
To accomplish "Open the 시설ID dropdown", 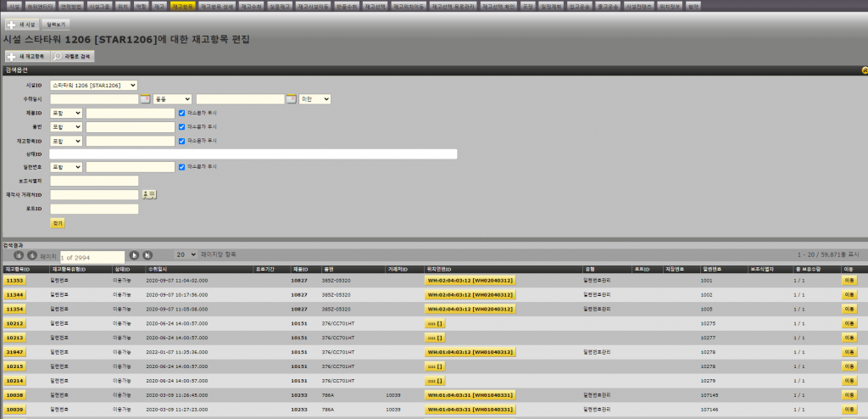I will (93, 86).
